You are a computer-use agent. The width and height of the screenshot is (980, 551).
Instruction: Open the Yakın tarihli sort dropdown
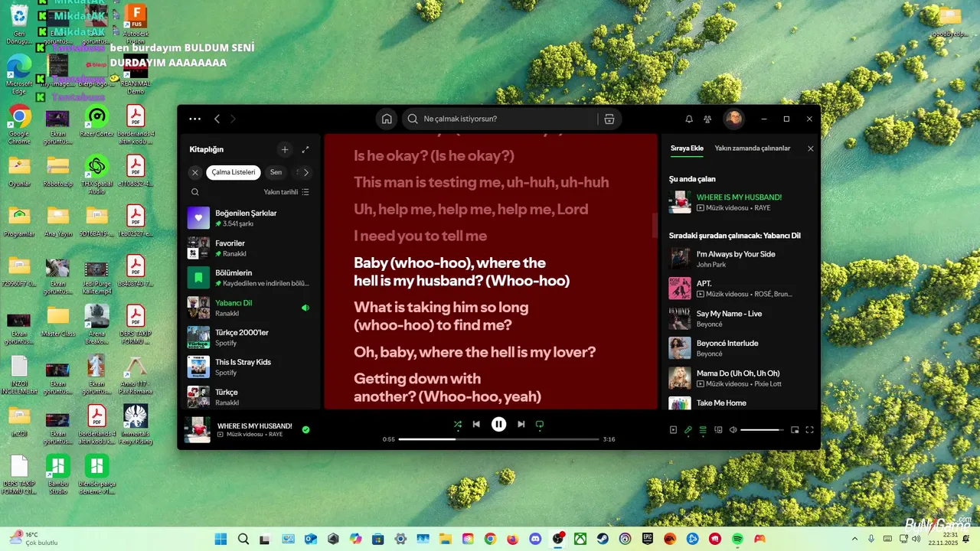[x=286, y=192]
